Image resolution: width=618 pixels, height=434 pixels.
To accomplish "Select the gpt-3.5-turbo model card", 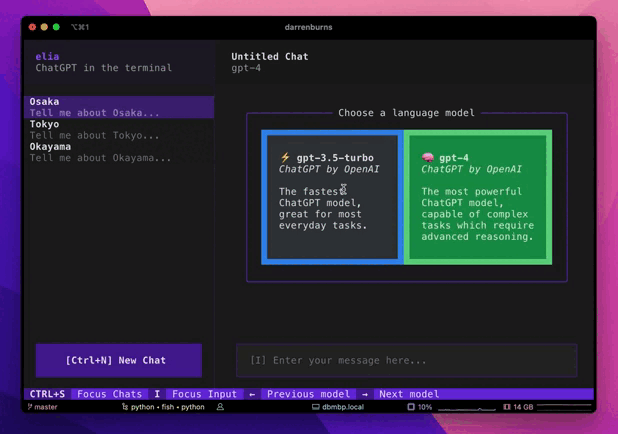I will [x=332, y=197].
